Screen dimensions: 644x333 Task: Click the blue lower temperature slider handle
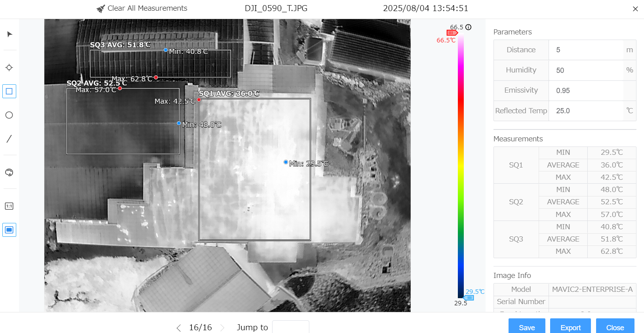click(x=469, y=298)
